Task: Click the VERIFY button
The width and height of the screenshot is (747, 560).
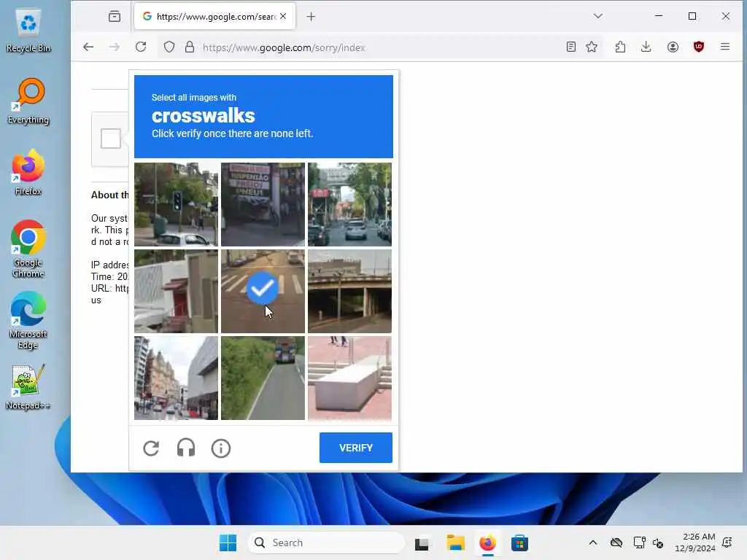Action: 355,448
